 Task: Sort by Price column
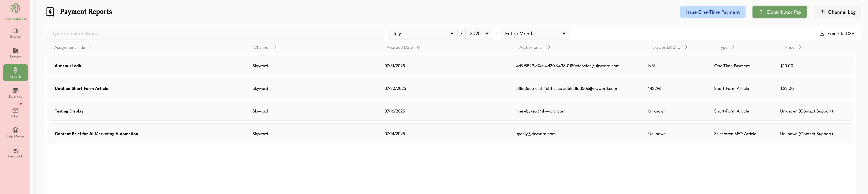click(793, 47)
